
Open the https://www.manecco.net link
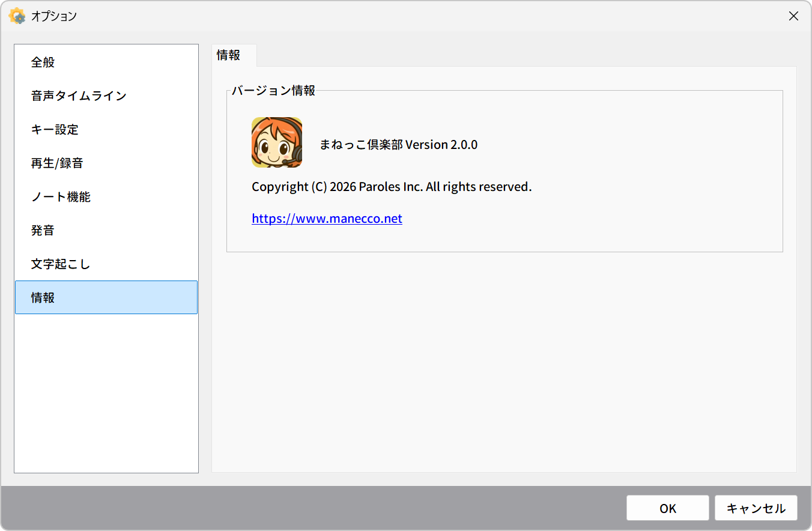coord(327,219)
